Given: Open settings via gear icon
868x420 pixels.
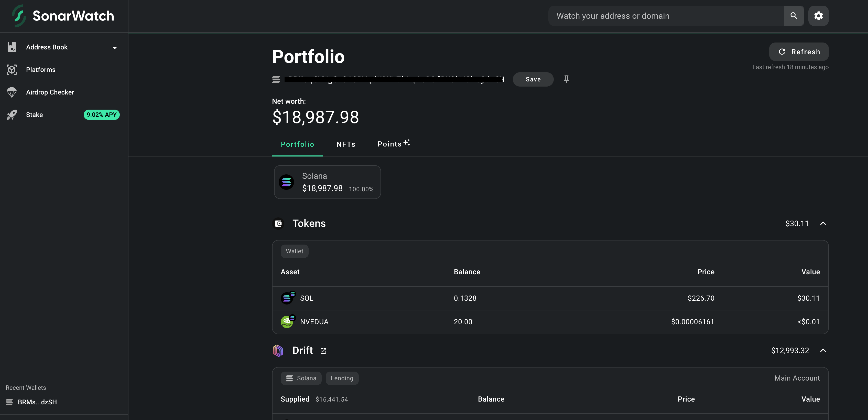Looking at the screenshot, I should tap(818, 16).
